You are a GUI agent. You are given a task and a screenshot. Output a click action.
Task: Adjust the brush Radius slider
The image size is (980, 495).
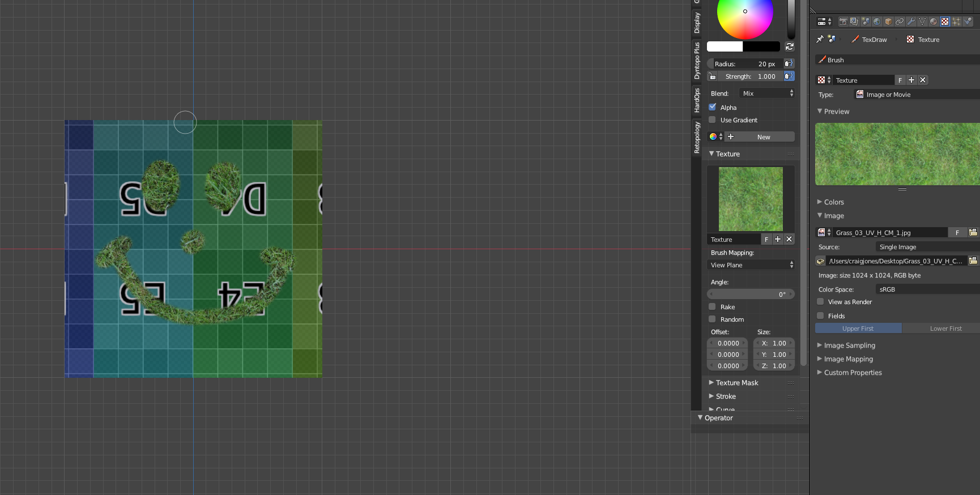click(x=745, y=63)
